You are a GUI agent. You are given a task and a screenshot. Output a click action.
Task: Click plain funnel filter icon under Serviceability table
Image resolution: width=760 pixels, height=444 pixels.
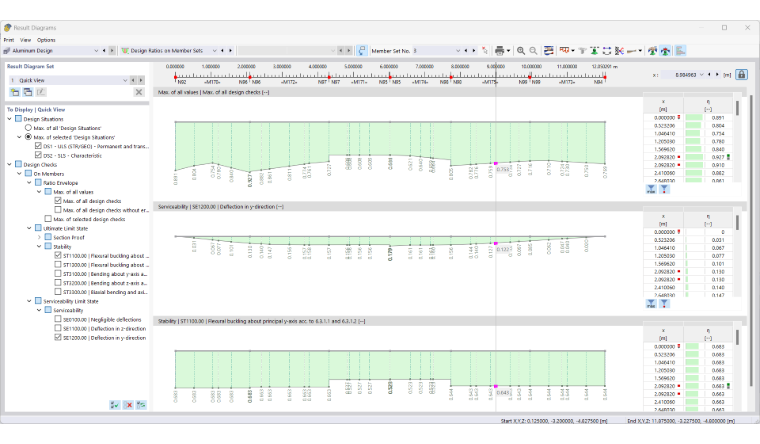point(664,304)
